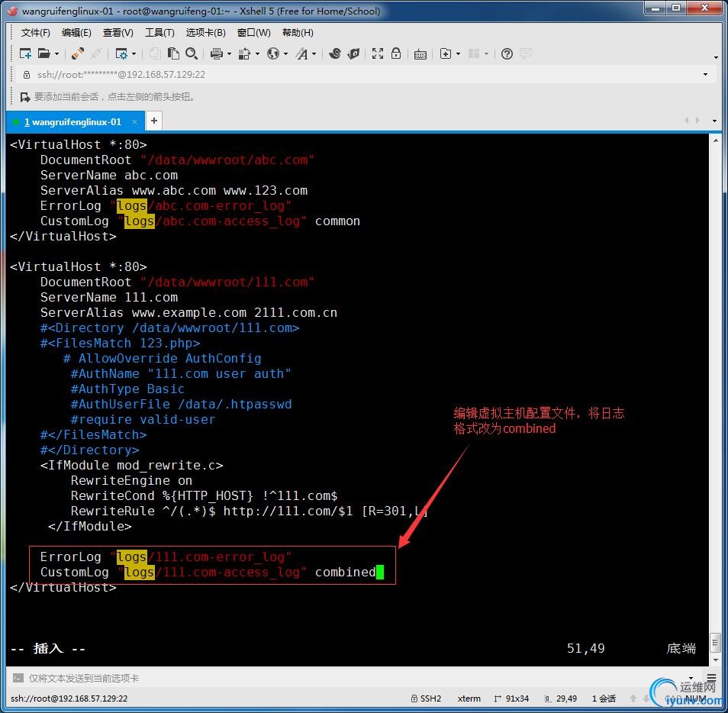The width and height of the screenshot is (728, 713).
Task: Expand the Open folder dropdown arrow
Action: [x=57, y=54]
